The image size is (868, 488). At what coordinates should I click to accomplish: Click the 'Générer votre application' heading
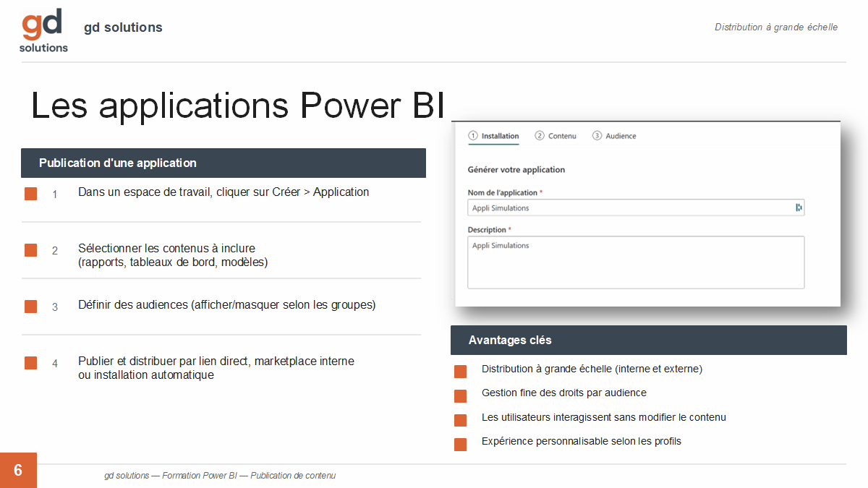516,170
